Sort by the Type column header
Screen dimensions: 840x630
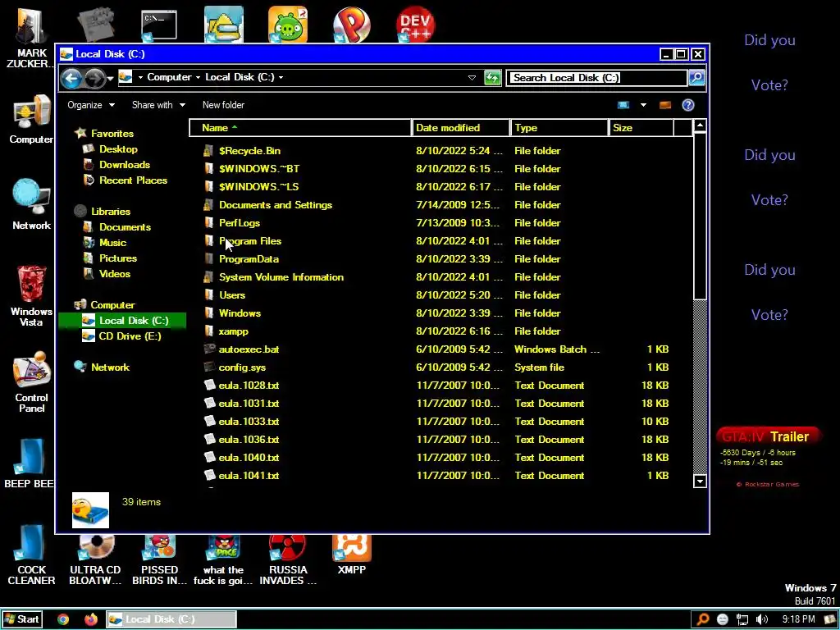coord(559,127)
